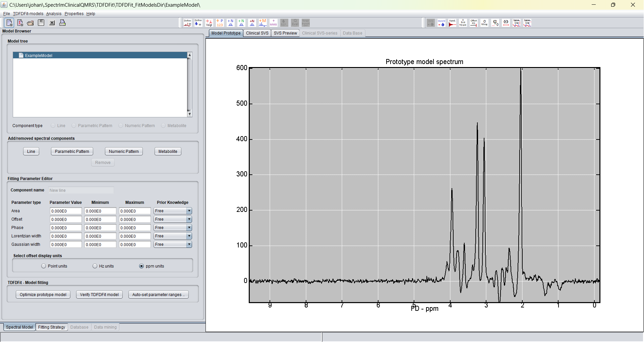Click the Phase maximum field
This screenshot has height=342, width=644.
coord(135,228)
